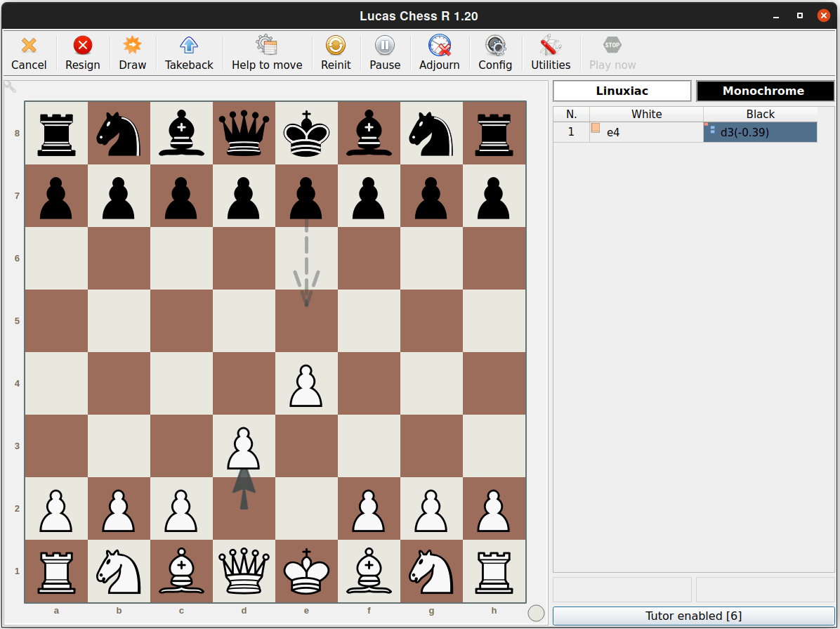This screenshot has width=840, height=629.
Task: Click the orange tutor marker beside e4
Action: (594, 127)
